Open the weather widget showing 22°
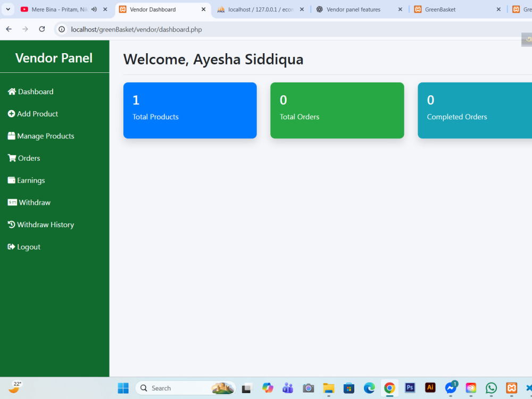Image resolution: width=532 pixels, height=399 pixels. [x=15, y=387]
